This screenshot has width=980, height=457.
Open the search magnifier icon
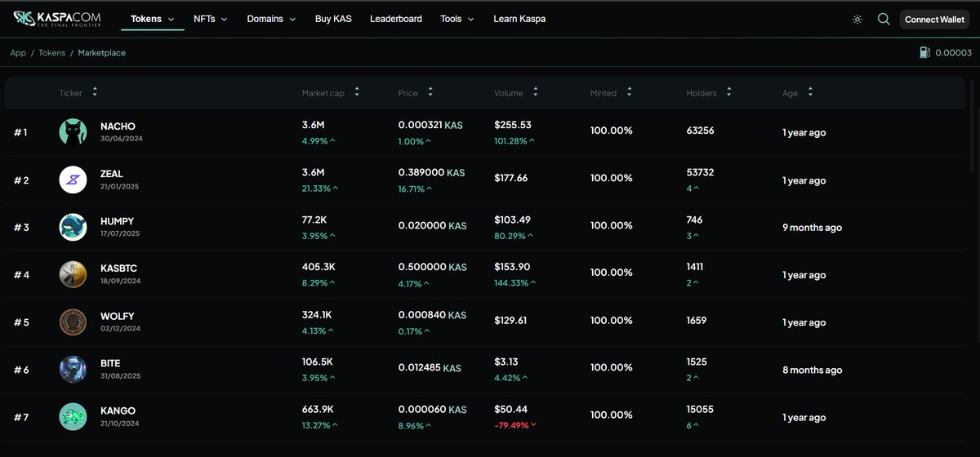[x=884, y=19]
